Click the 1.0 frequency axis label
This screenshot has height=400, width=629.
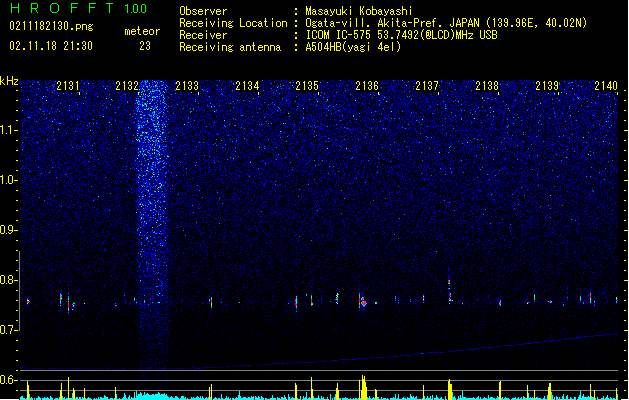9,180
